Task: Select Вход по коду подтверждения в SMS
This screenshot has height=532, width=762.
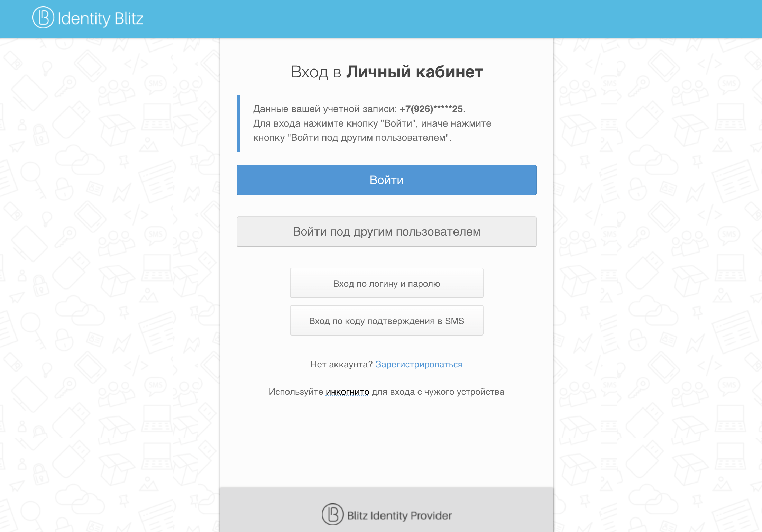Action: click(386, 321)
